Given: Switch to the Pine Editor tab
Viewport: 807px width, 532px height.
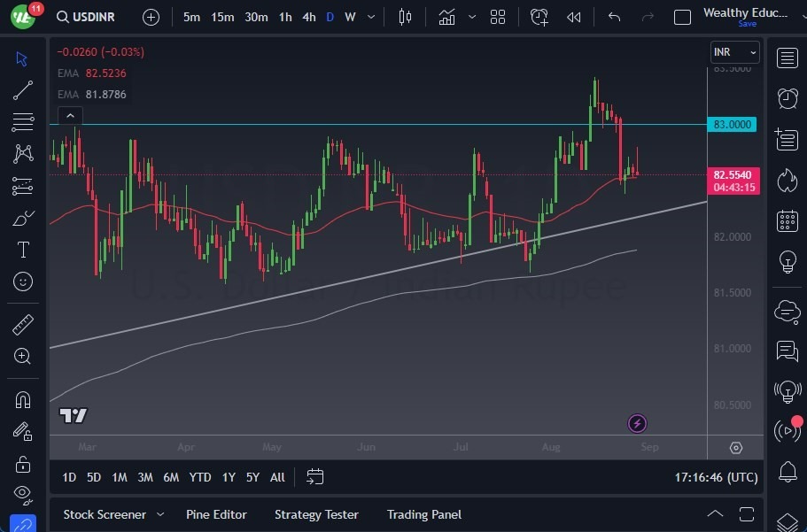Looking at the screenshot, I should pyautogui.click(x=216, y=514).
